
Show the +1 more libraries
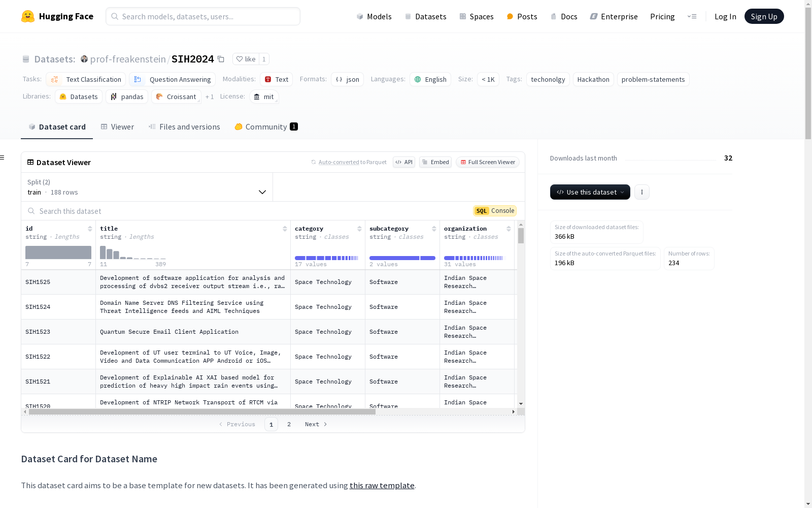pos(210,97)
